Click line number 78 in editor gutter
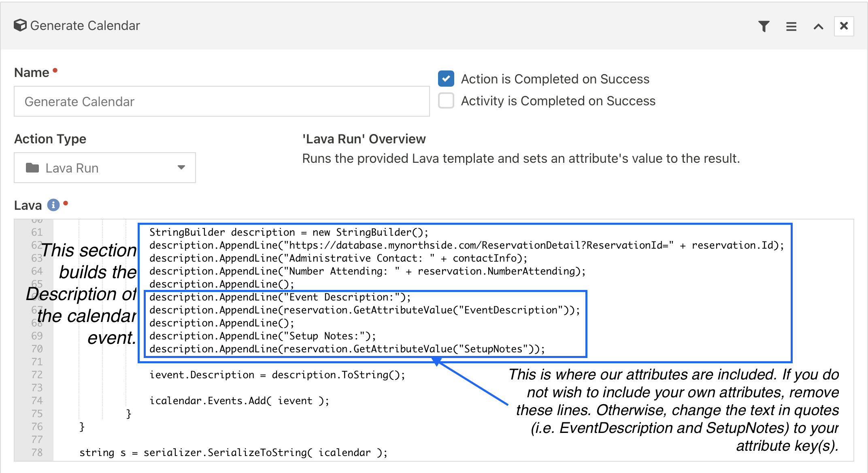The height and width of the screenshot is (473, 868). point(37,452)
